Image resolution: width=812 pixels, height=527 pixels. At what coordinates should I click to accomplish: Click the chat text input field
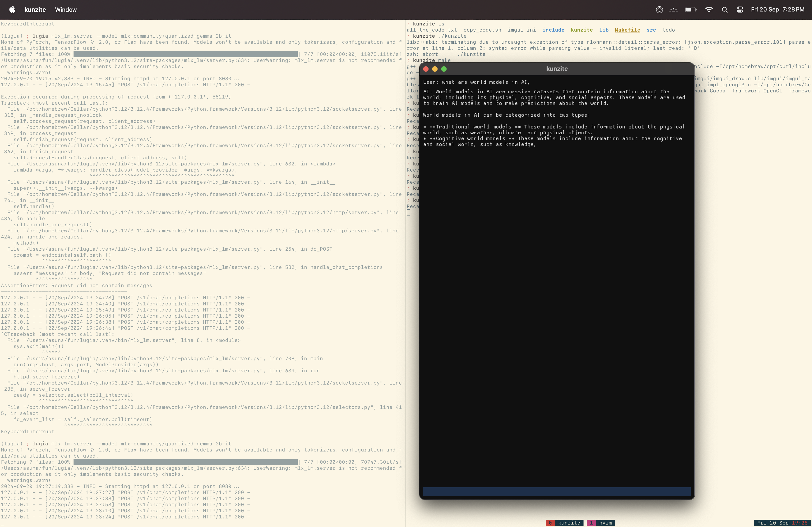coord(556,491)
